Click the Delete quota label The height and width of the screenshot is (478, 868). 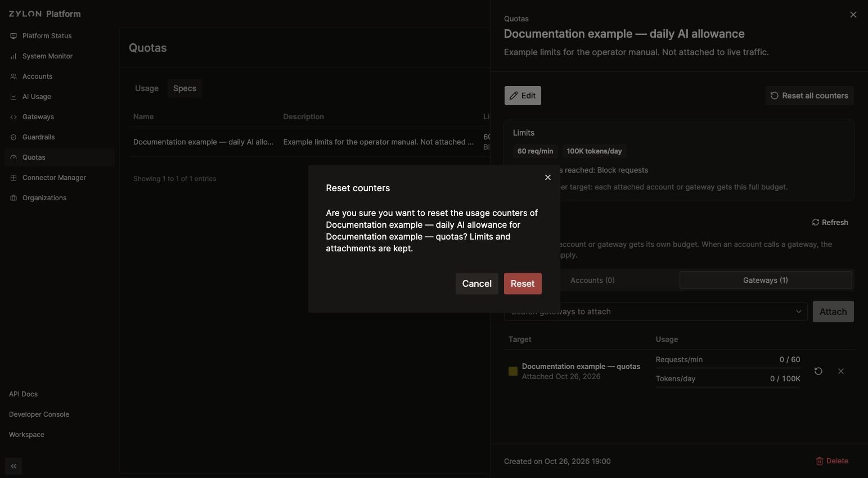tap(837, 461)
